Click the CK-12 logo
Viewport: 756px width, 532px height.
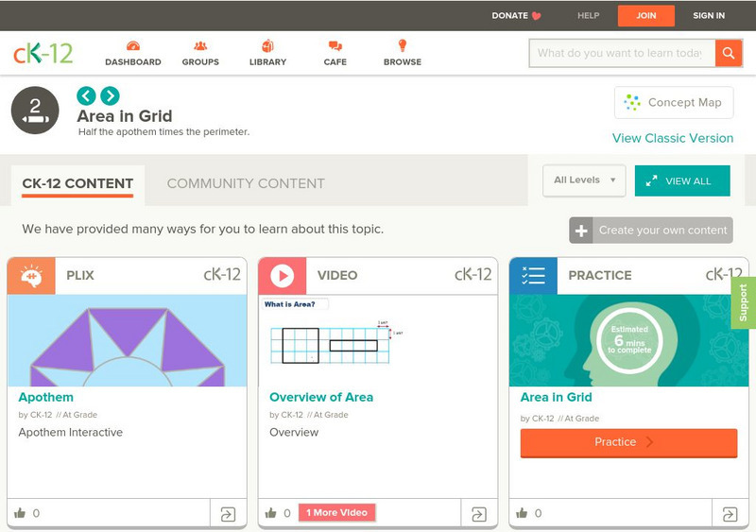[43, 53]
